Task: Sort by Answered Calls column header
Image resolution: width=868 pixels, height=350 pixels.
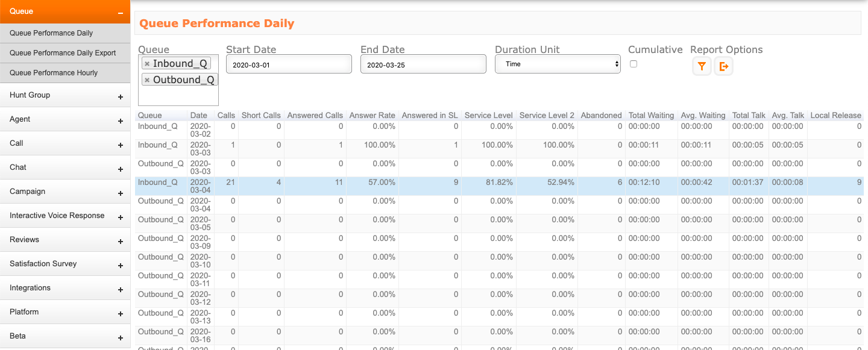Action: (315, 115)
